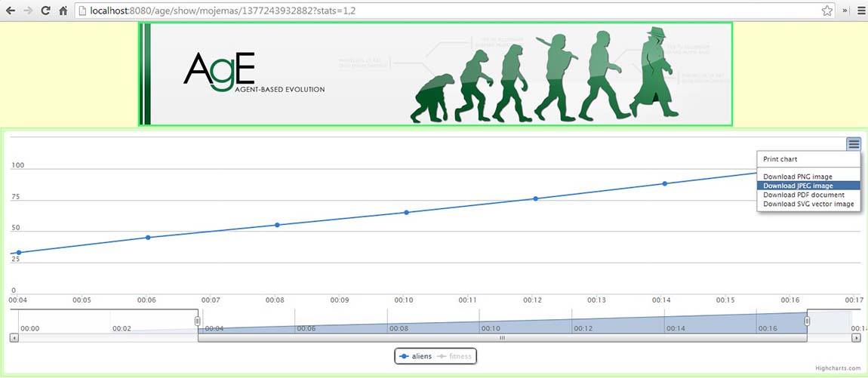Click the Highcharts.com credit link

838,368
